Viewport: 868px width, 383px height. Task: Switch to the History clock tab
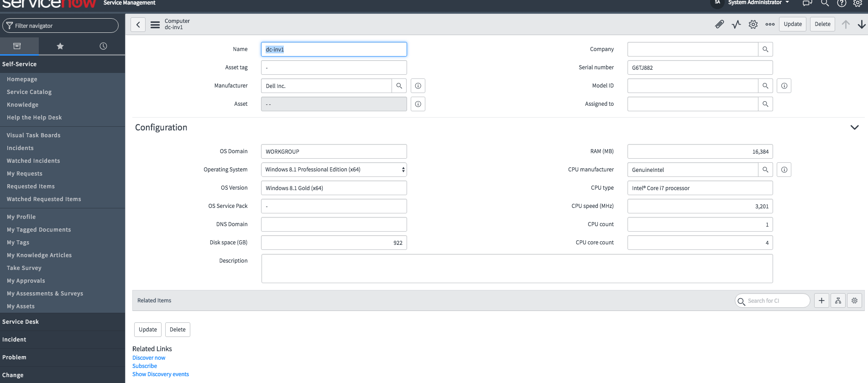pos(103,46)
